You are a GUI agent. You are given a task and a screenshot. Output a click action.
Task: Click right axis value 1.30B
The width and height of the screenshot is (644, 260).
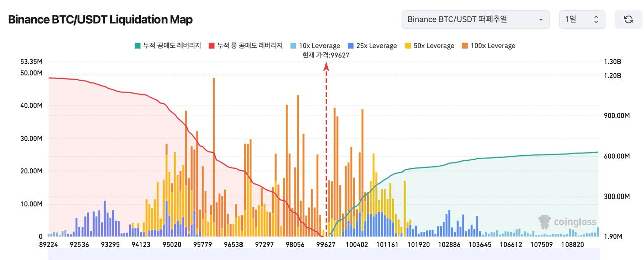coord(612,62)
